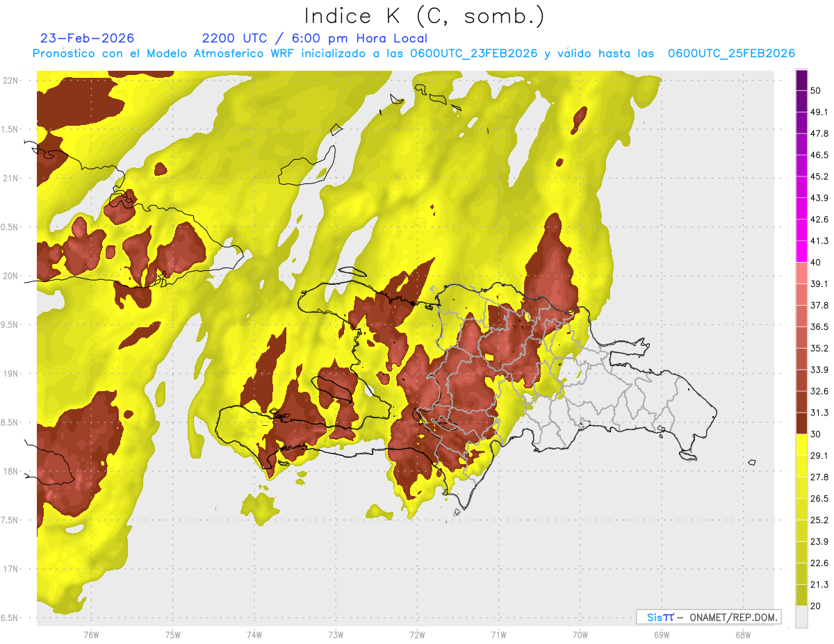Click the colorbar label "26.5"

click(819, 499)
